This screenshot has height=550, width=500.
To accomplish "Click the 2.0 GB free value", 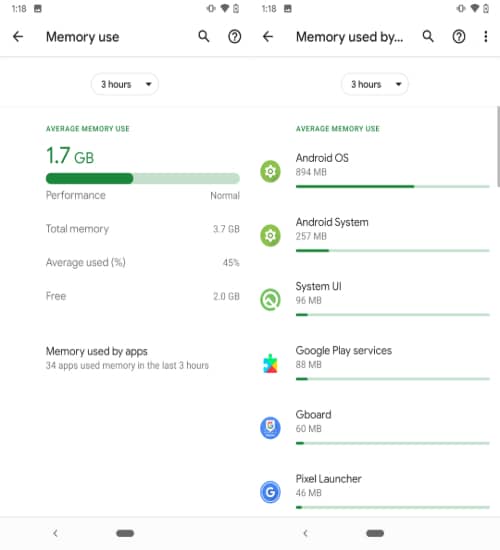I will 226,296.
